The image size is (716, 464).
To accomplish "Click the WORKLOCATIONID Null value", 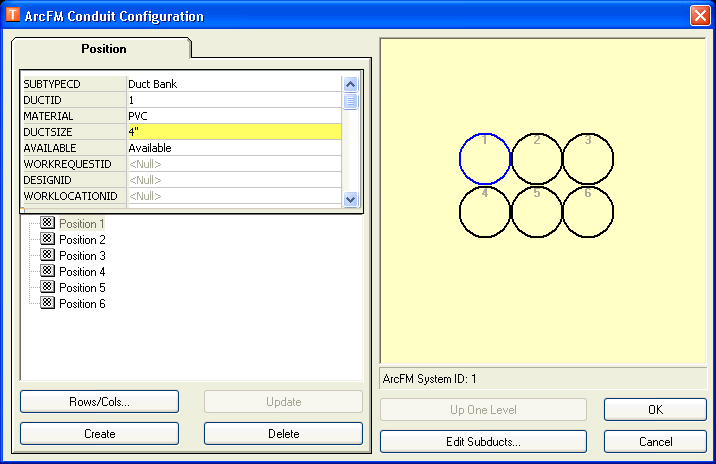I will pos(234,196).
